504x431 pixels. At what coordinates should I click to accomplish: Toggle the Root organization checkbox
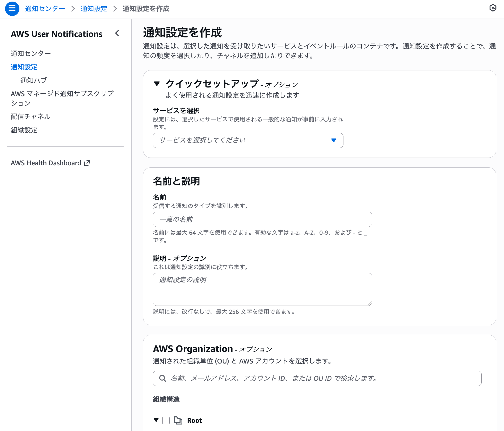pos(166,420)
